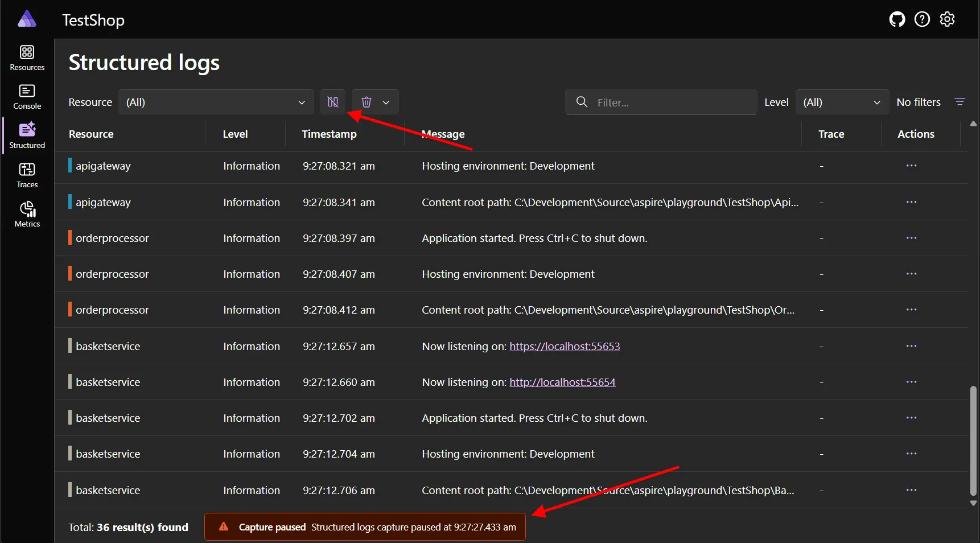Open the column filter icon beside No filters
Viewport: 980px width, 543px height.
coord(961,102)
